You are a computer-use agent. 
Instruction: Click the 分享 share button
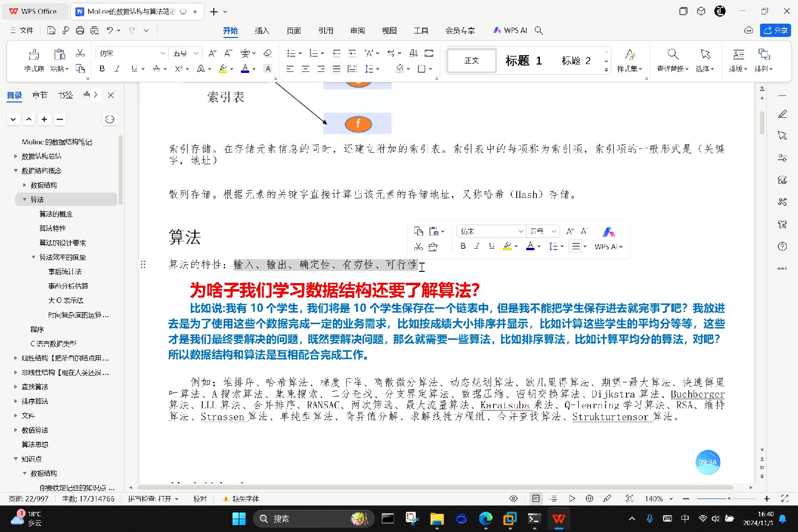775,30
